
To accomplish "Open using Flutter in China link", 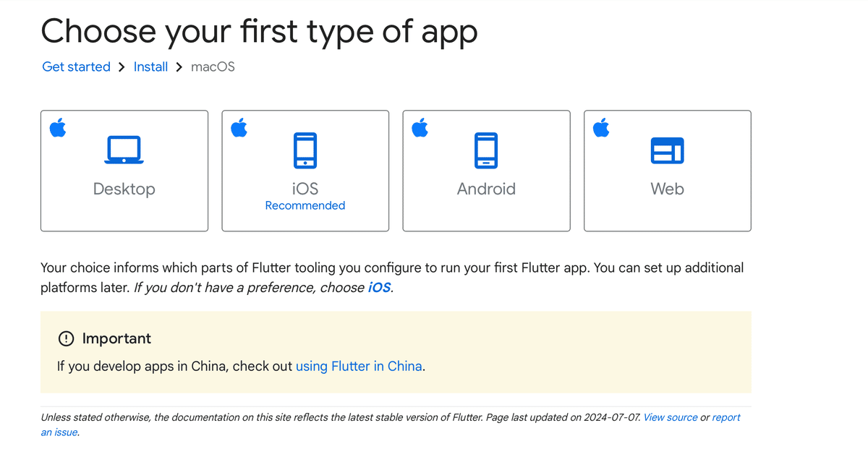I will click(x=359, y=366).
